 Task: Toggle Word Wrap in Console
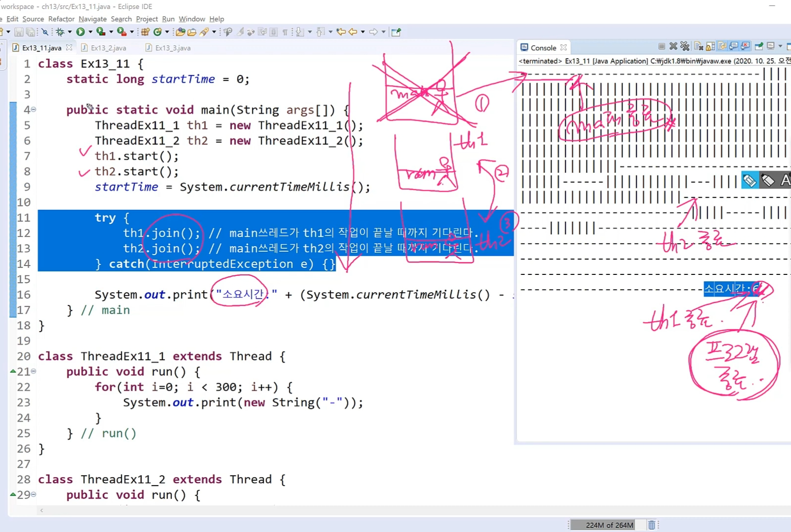(x=722, y=46)
